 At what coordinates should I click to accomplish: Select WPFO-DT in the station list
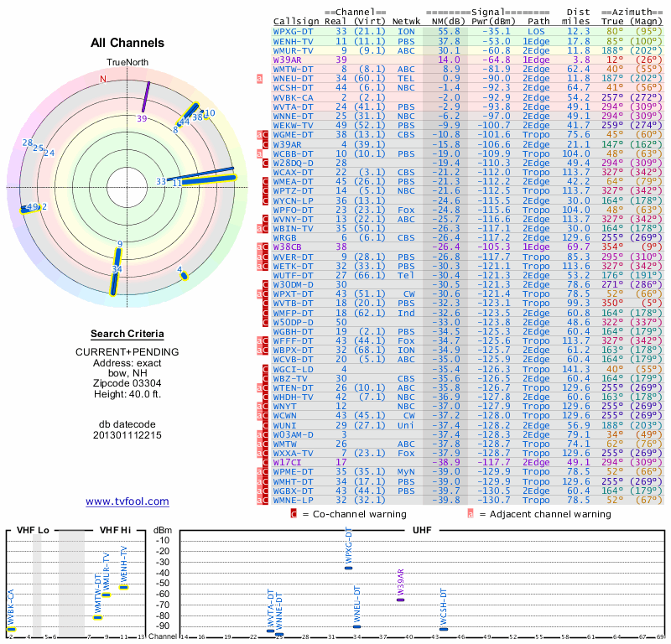coord(293,210)
